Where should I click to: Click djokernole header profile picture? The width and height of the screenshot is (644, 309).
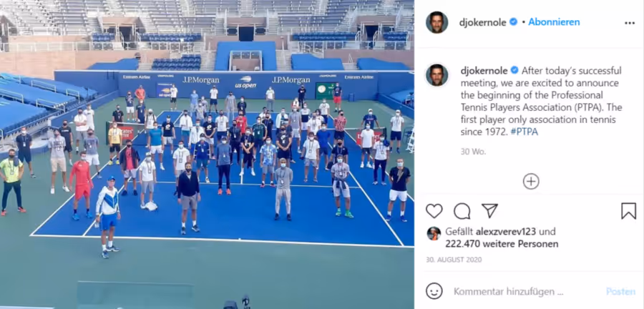click(436, 22)
